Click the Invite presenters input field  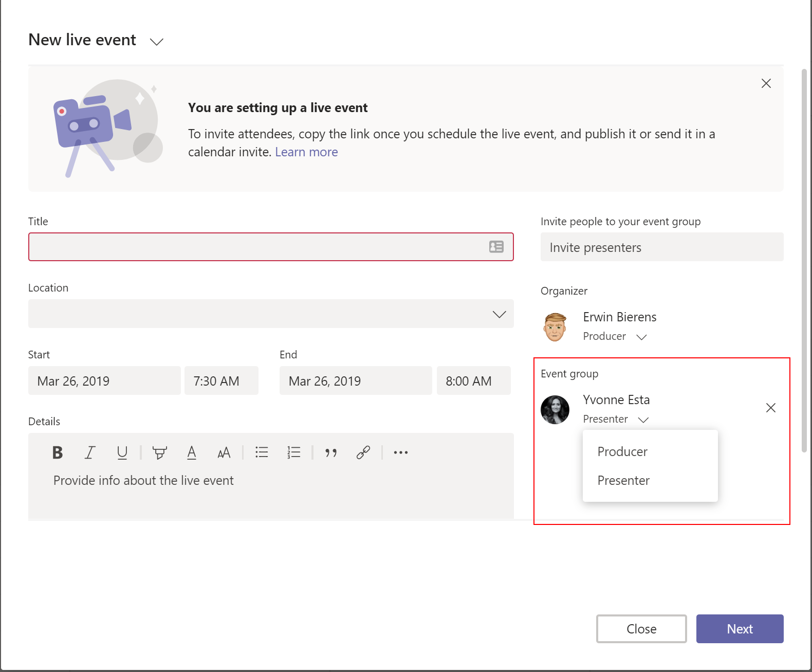(661, 247)
